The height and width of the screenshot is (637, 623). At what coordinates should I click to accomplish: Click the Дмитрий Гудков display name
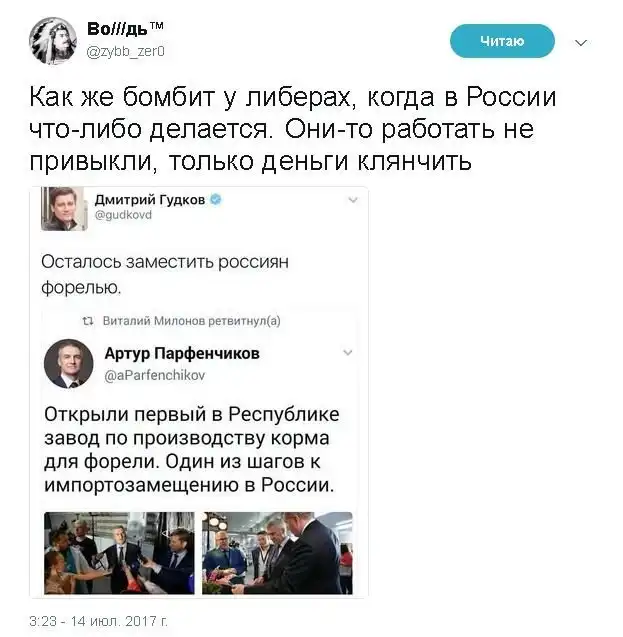[x=150, y=200]
